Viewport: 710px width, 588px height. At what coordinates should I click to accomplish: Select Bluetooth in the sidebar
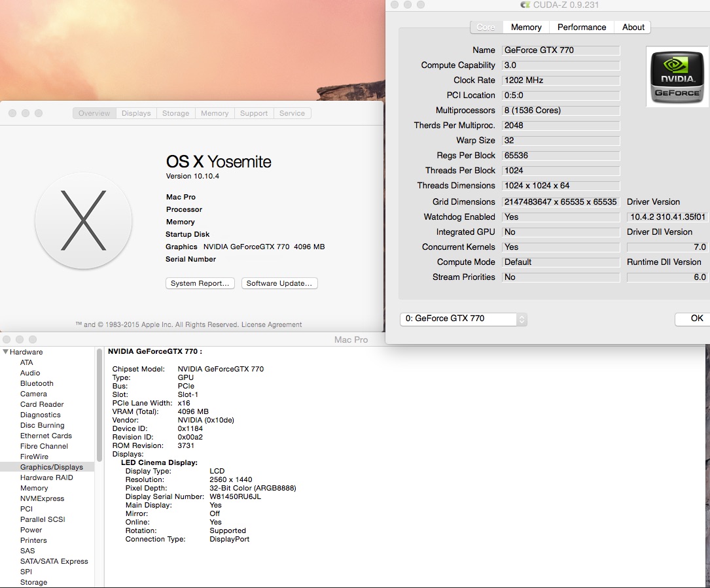pyautogui.click(x=37, y=383)
